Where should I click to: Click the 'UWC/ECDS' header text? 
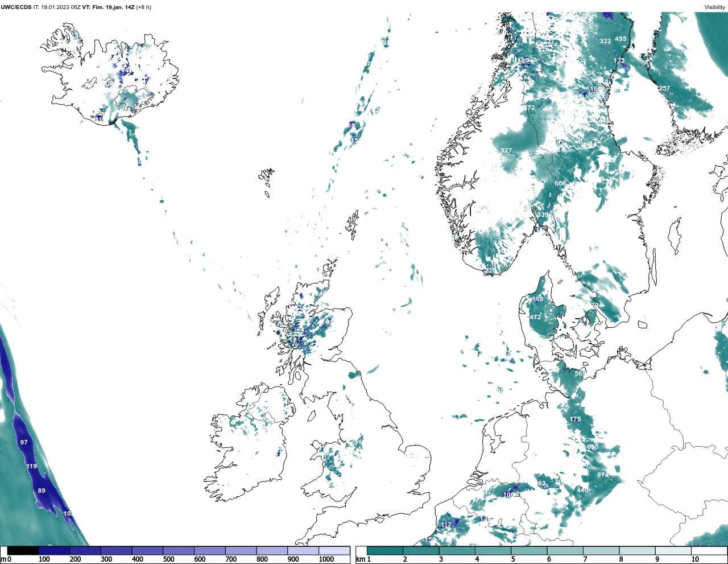tap(16, 7)
